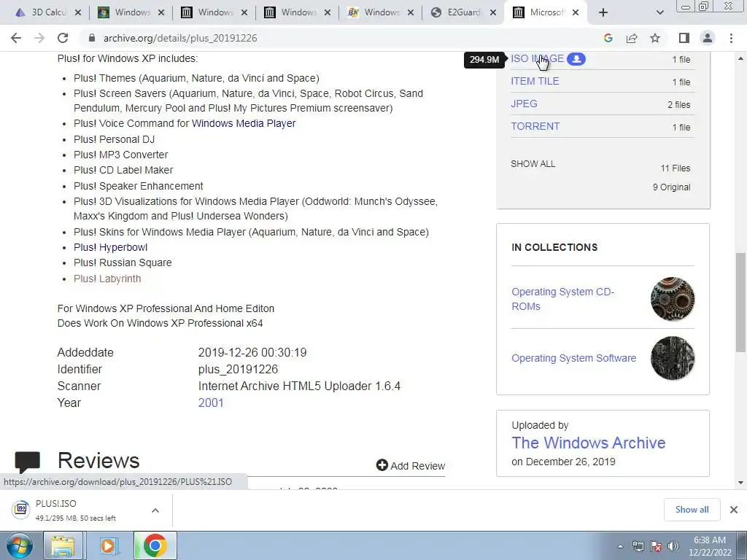Share this page using the share icon
Viewport: 747px width, 560px height.
(632, 38)
